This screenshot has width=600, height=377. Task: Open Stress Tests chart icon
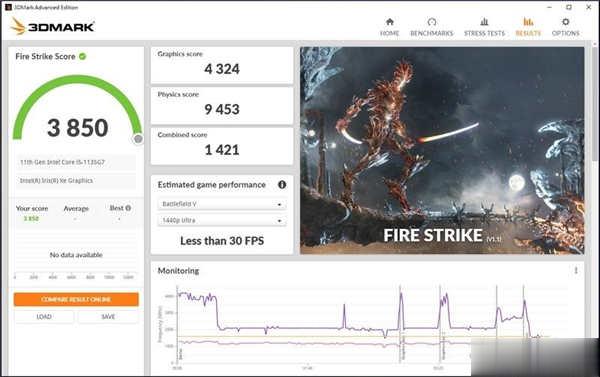coord(484,22)
